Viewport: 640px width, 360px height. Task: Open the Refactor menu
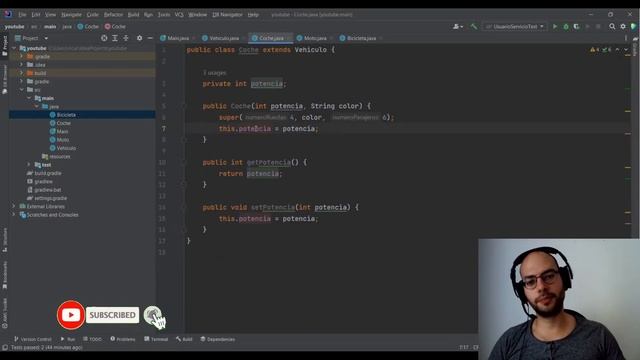coord(113,15)
